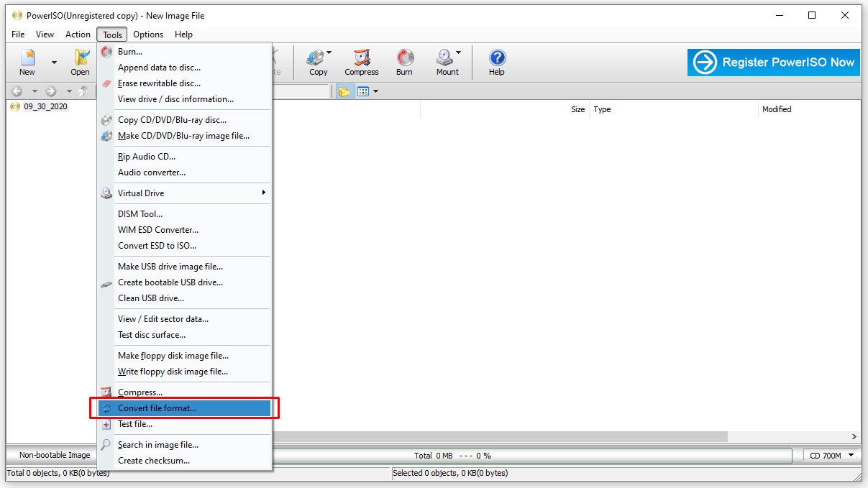Open the Options menu

tap(148, 34)
